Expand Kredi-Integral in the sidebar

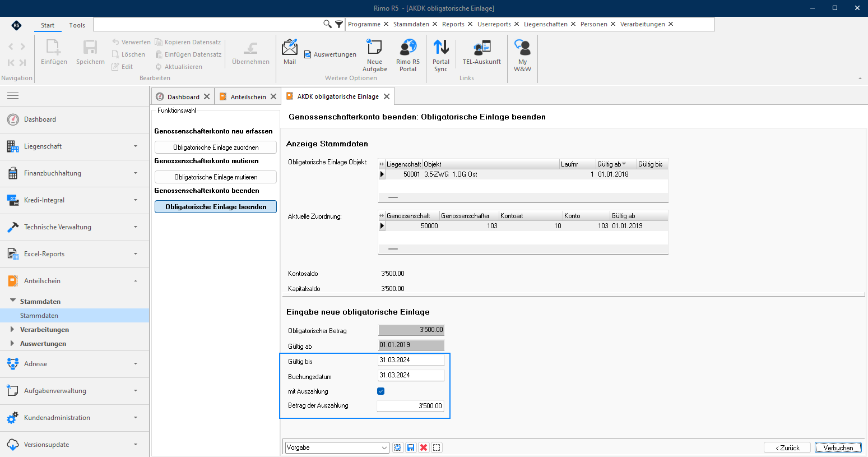point(75,200)
